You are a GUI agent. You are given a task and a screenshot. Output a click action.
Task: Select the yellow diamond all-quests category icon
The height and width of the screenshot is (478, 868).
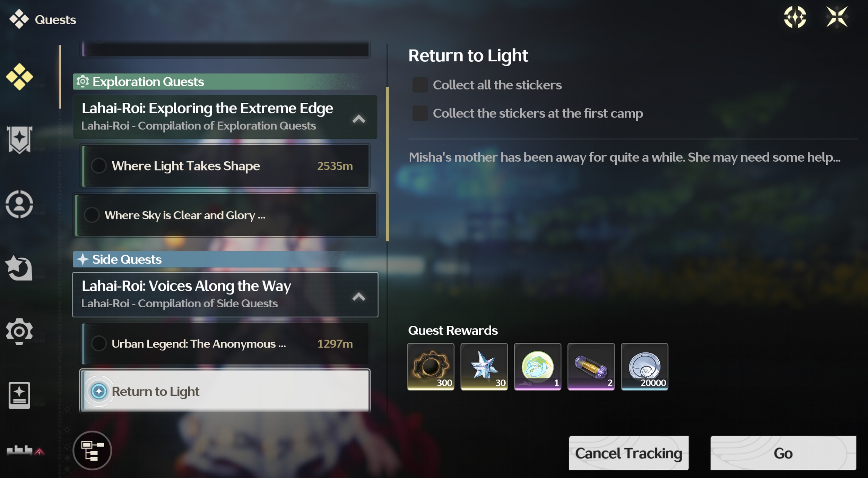click(19, 77)
